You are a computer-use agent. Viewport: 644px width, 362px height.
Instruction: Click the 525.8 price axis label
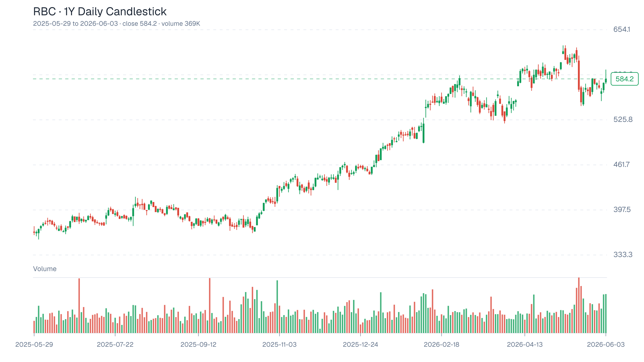tap(623, 119)
